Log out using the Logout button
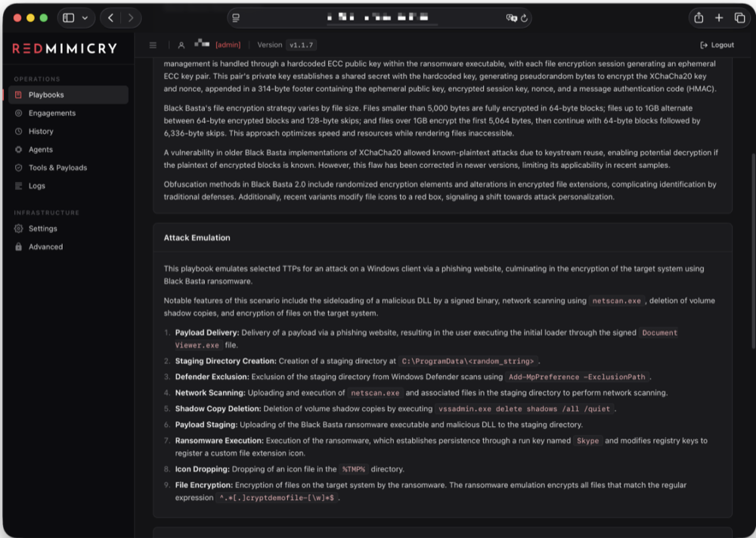 [x=717, y=45]
